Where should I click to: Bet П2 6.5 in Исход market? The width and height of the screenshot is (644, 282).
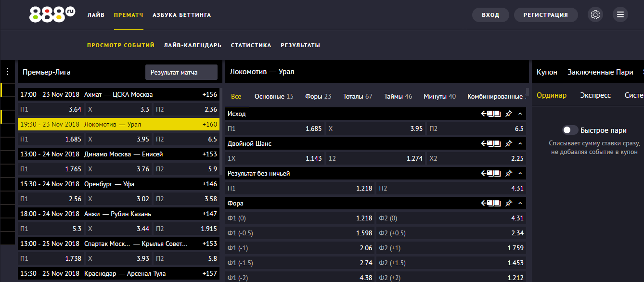[476, 129]
